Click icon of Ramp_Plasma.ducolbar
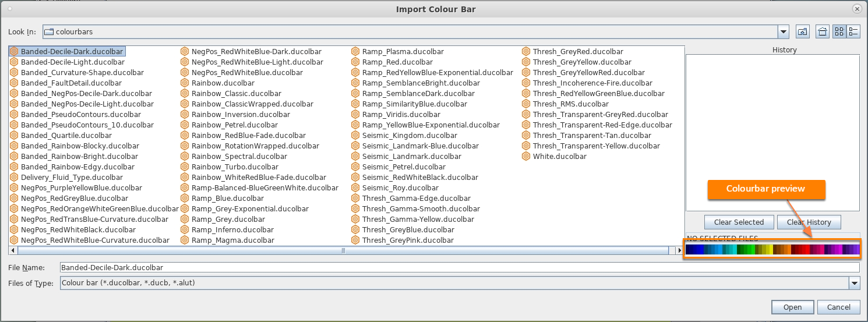The height and width of the screenshot is (322, 868). [356, 51]
